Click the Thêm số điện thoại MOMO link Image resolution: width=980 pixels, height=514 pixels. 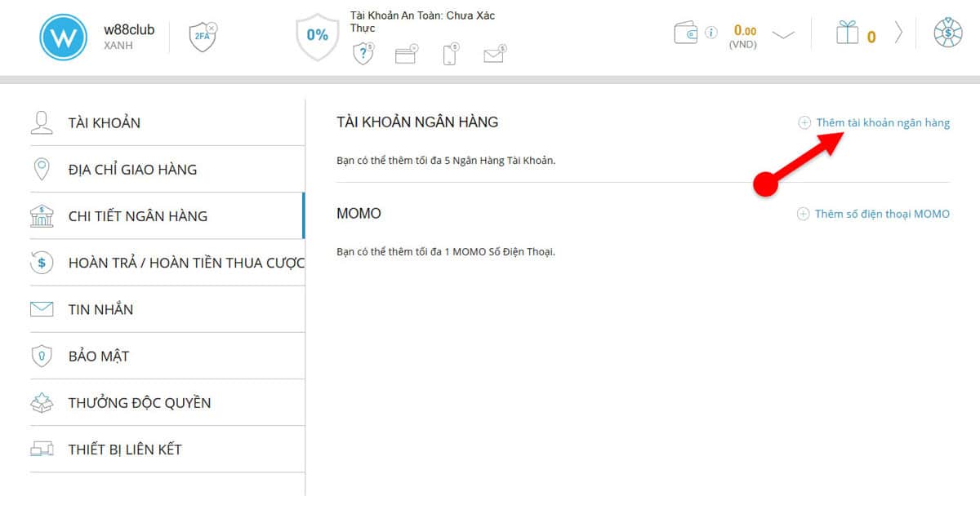coord(882,213)
